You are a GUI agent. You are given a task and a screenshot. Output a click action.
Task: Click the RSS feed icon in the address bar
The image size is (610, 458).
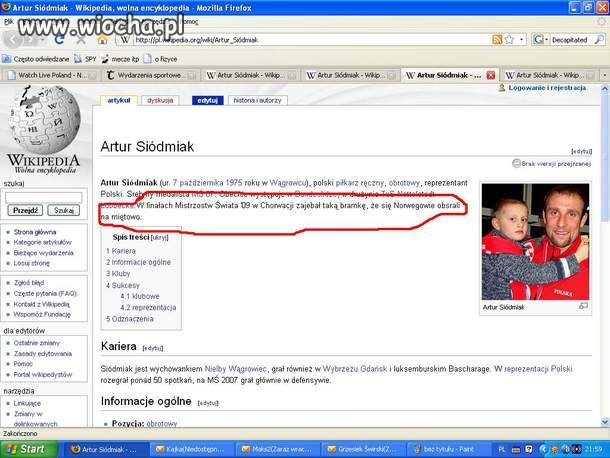[x=497, y=40]
